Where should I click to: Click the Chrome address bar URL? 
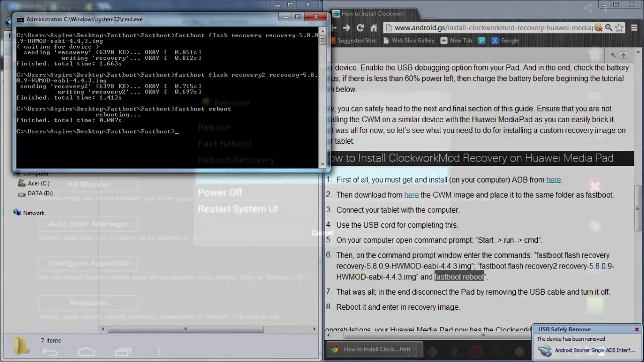[x=493, y=28]
